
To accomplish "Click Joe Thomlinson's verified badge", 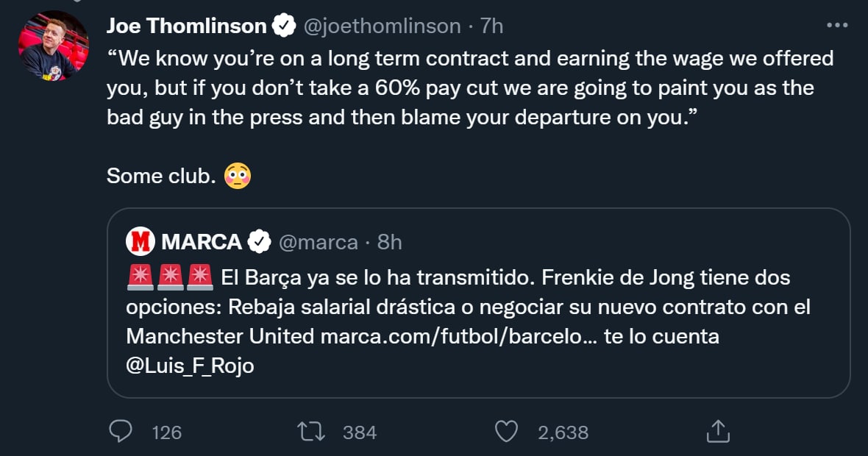I will 283,26.
